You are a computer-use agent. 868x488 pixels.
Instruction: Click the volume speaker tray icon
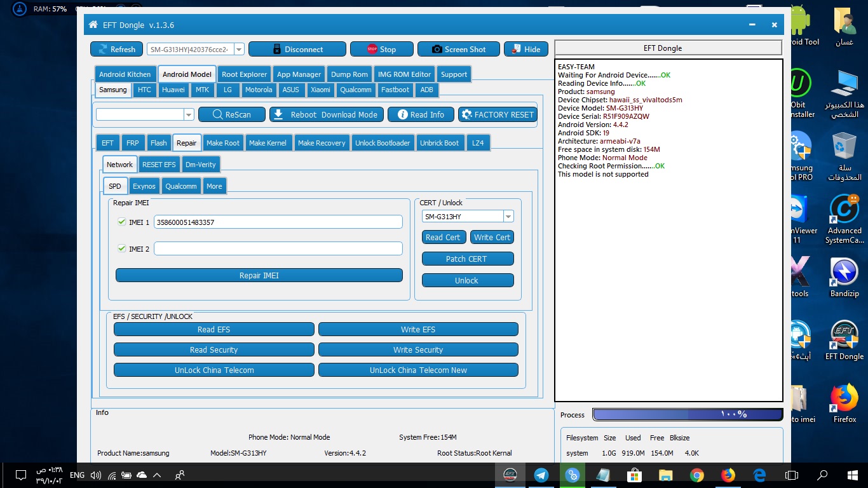coord(96,475)
